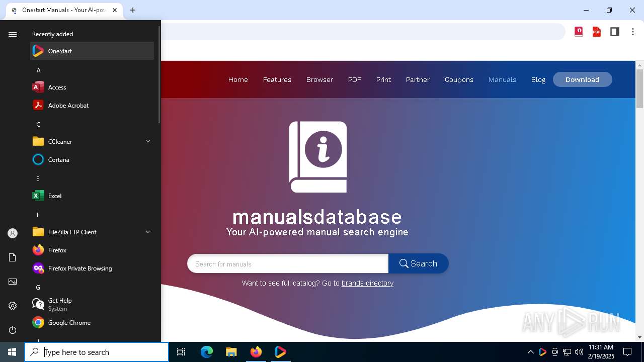
Task: Open the PDF extension icon in toolbar
Action: tap(597, 32)
